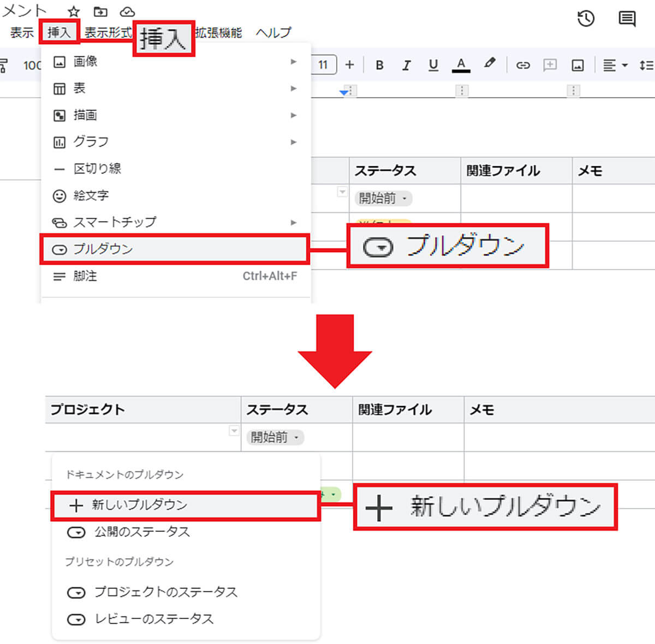
Task: Open the 拡張機能 menu
Action: click(x=218, y=33)
